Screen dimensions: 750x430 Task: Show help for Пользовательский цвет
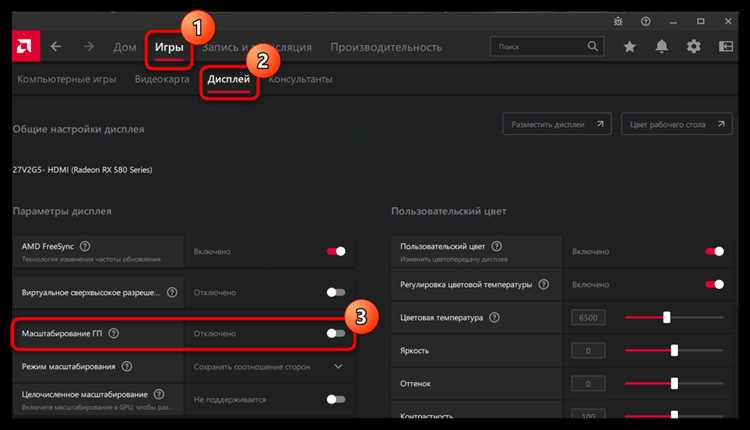[497, 246]
